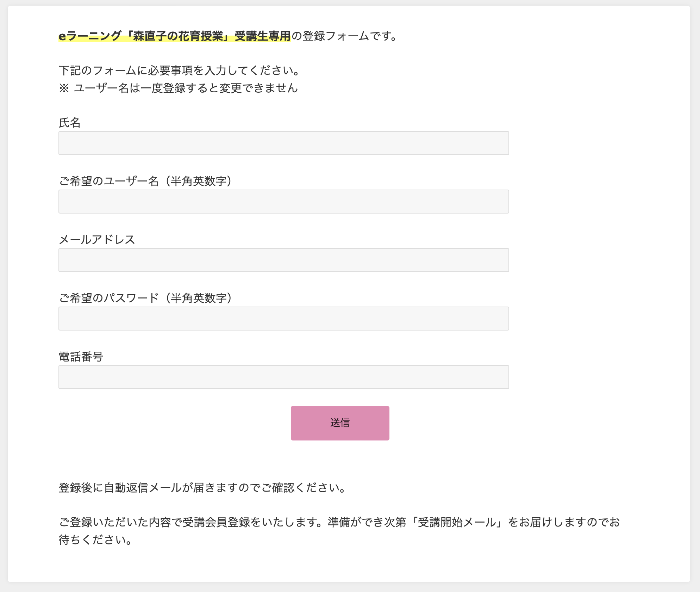
Task: Focus the ご希望のユーザー名 input box
Action: click(x=283, y=202)
